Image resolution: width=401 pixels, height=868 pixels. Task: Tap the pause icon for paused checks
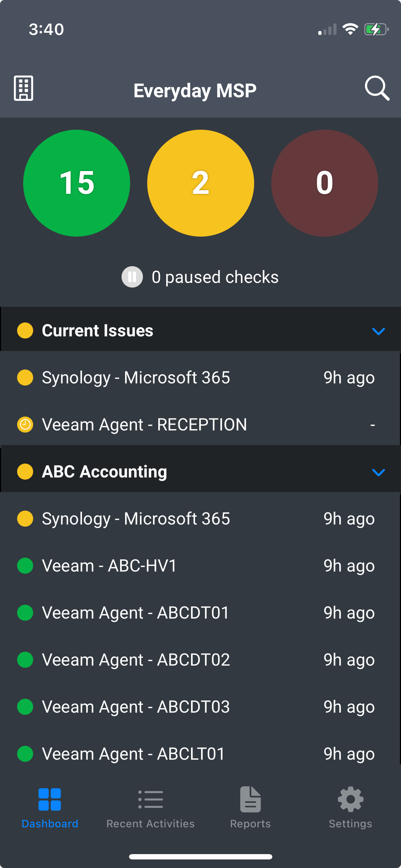tap(132, 277)
